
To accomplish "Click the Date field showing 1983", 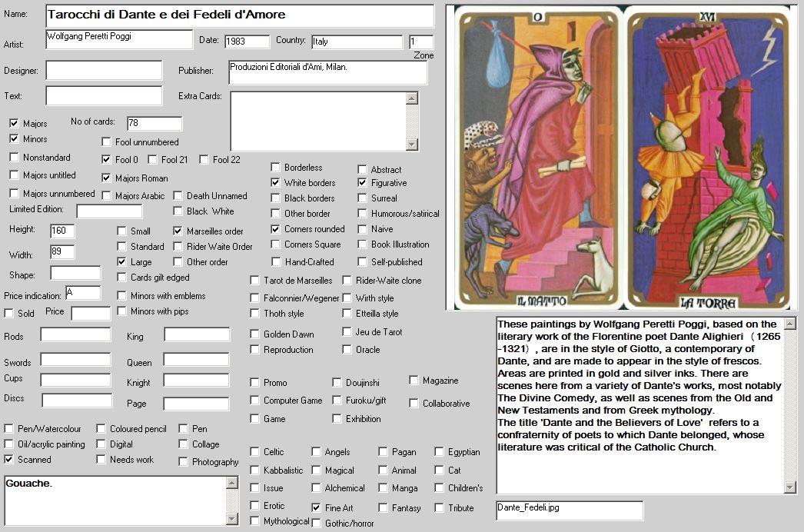I will point(247,42).
